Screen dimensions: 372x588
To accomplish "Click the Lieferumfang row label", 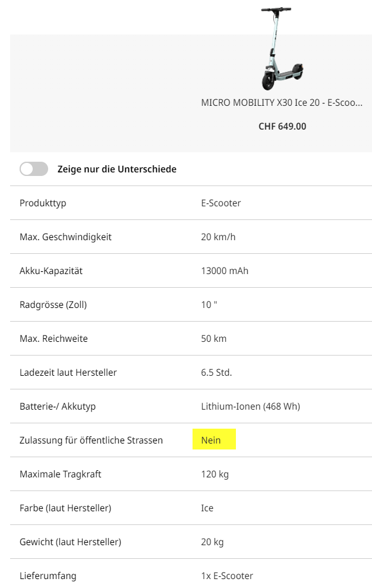I will [48, 576].
